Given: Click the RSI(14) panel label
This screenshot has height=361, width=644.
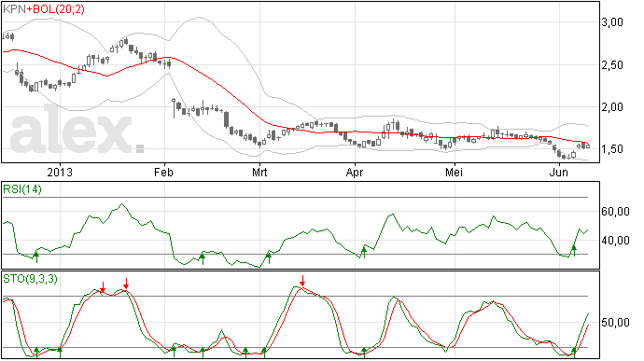Looking at the screenshot, I should 22,189.
